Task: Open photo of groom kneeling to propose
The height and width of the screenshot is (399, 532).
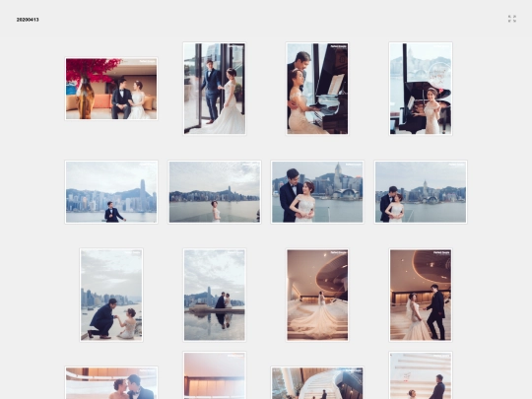Action: click(111, 295)
